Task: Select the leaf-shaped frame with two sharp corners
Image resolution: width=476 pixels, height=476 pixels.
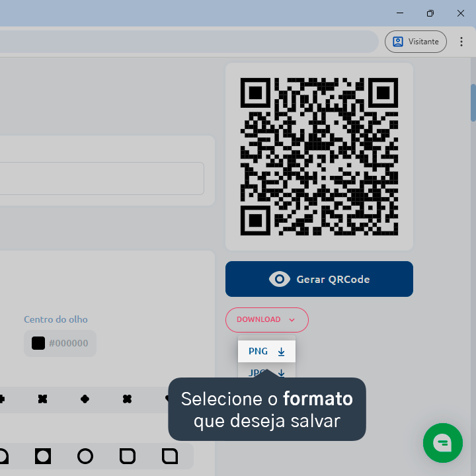Action: (170, 456)
